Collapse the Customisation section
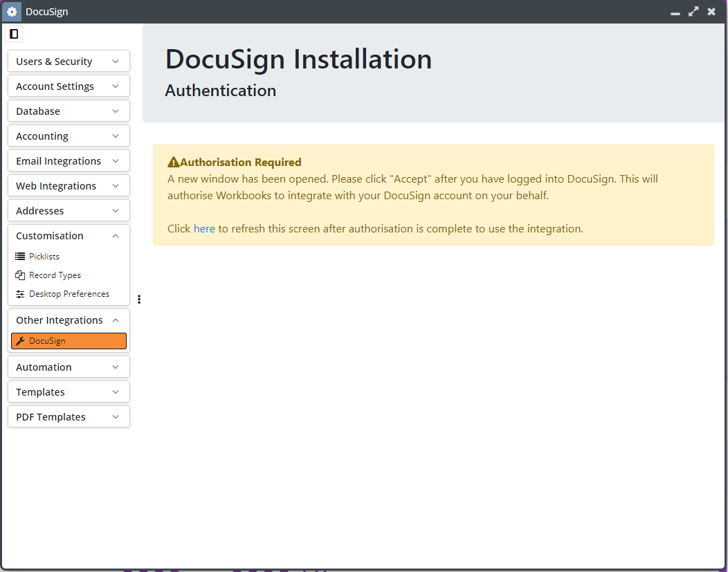728x572 pixels. point(69,236)
